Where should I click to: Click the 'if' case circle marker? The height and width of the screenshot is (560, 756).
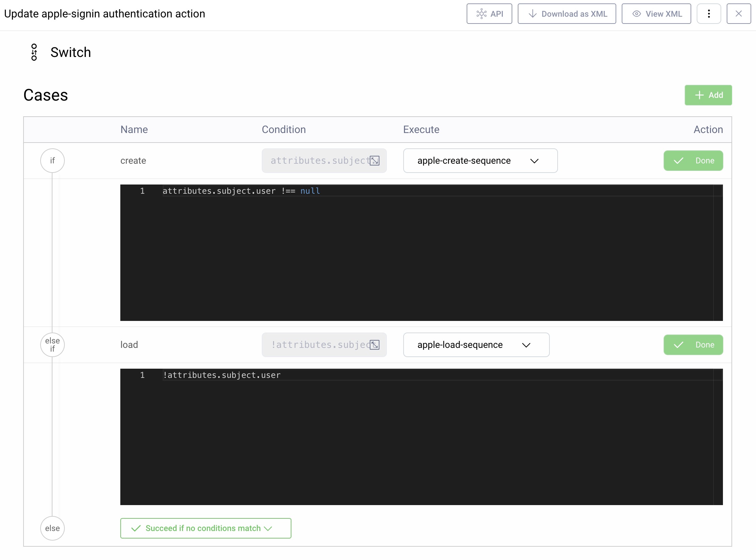(x=52, y=161)
